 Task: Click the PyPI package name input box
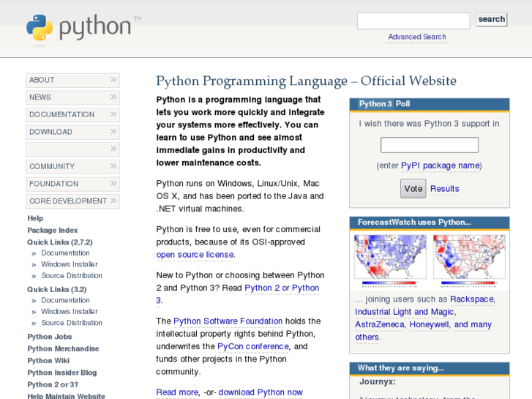coord(429,145)
